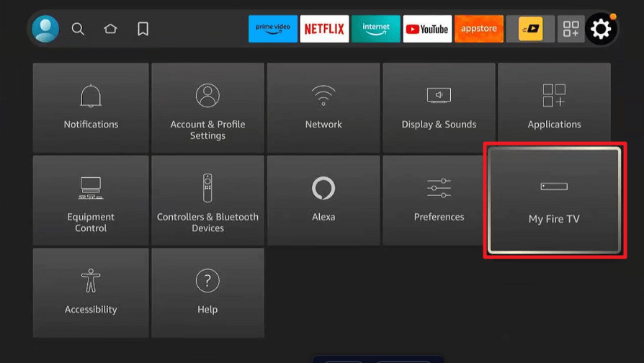Open the Alexa settings tile
The height and width of the screenshot is (363, 644).
click(323, 200)
